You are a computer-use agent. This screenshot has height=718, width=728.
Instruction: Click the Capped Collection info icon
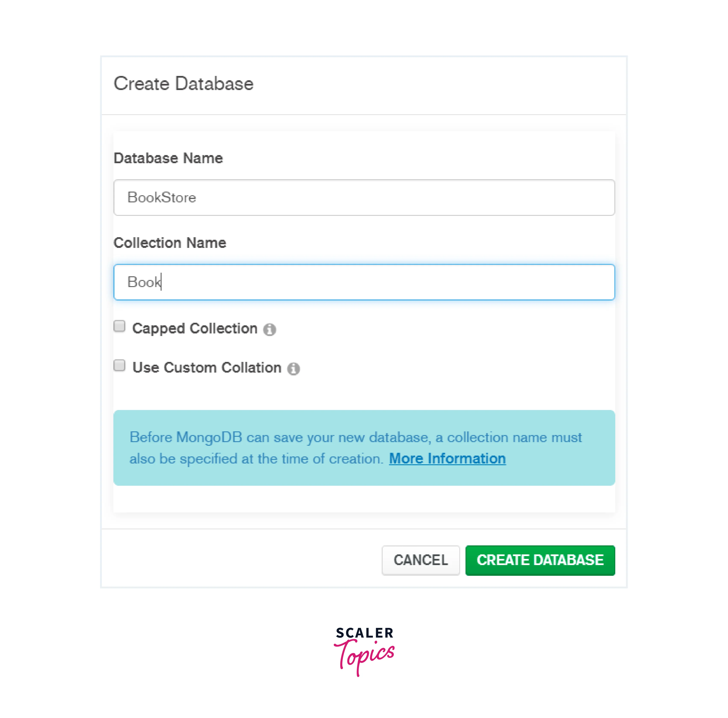pos(269,329)
